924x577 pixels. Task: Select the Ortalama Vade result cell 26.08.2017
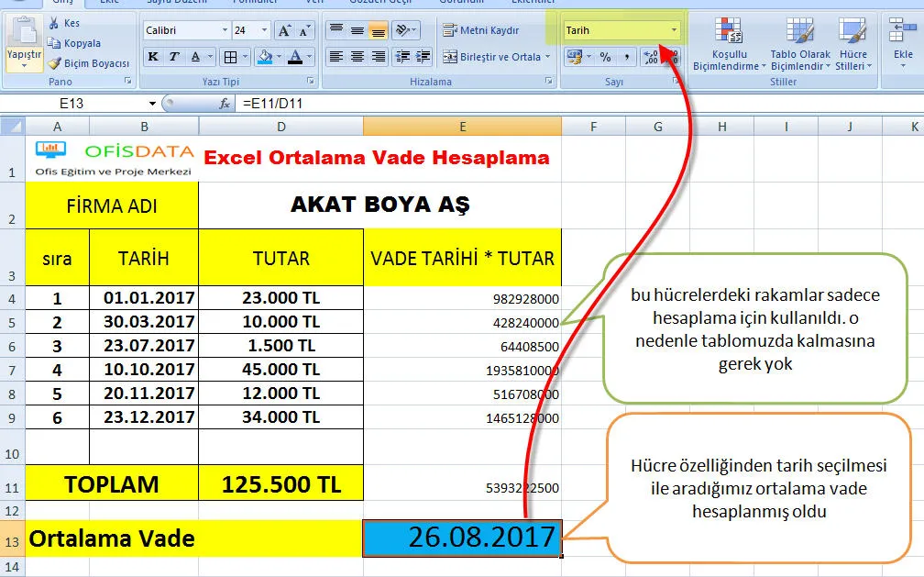pos(462,538)
